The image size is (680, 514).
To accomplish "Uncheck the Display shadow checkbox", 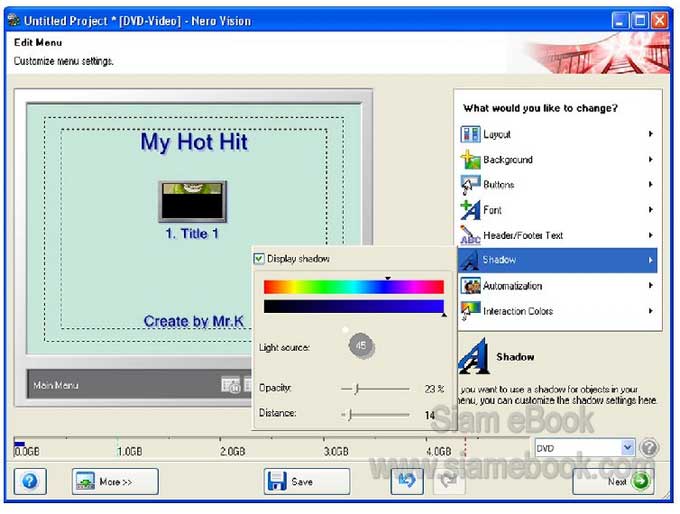I will [x=259, y=259].
